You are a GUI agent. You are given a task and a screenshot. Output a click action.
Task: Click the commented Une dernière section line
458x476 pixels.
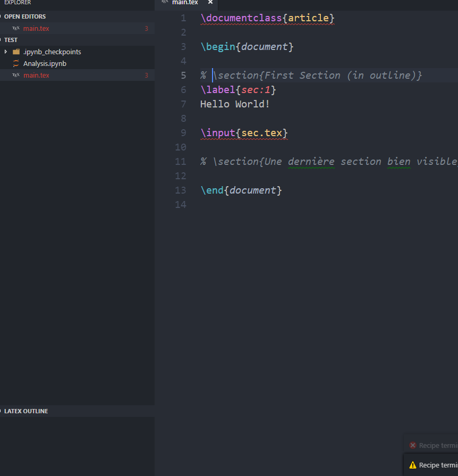coord(329,162)
